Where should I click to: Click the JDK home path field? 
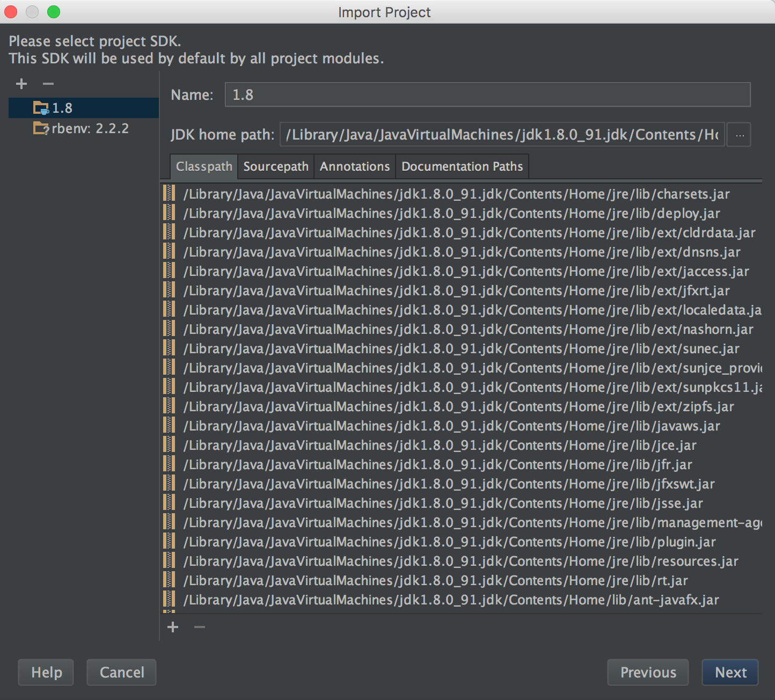click(502, 135)
